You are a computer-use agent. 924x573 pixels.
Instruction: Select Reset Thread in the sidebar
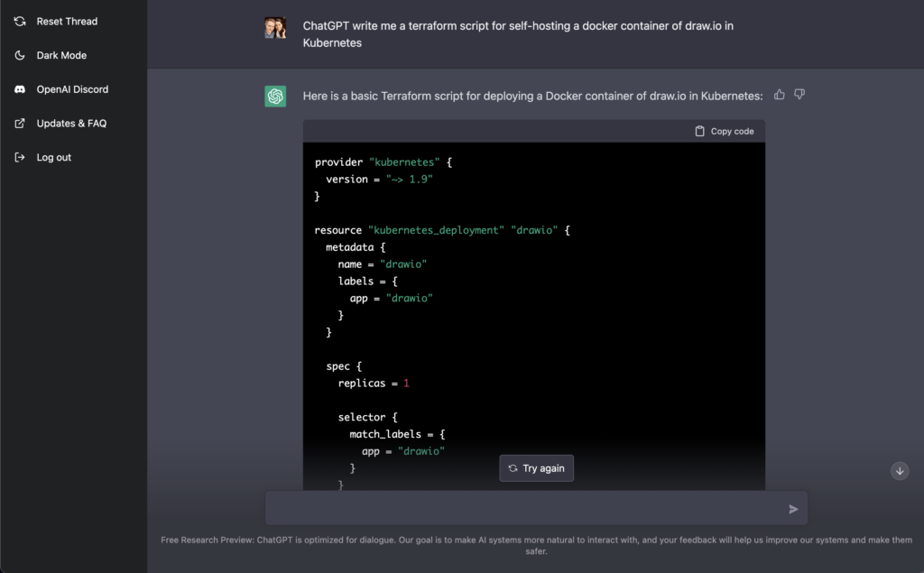[67, 22]
